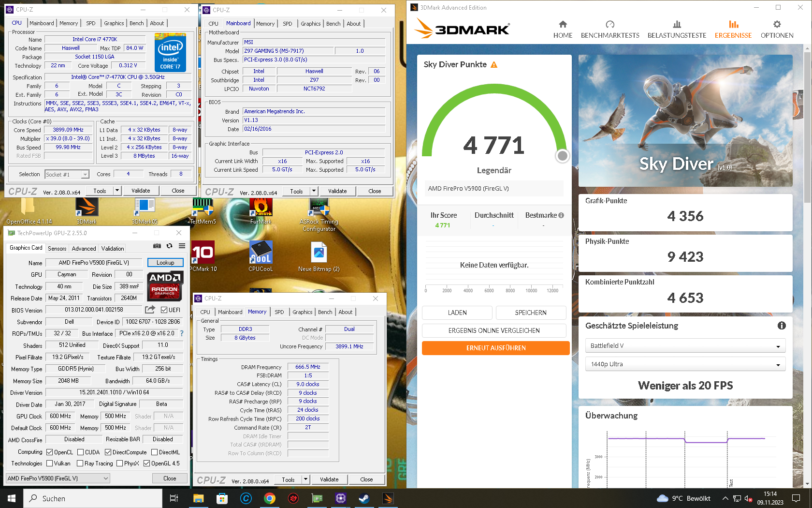Expand Tools dropdown arrow in CPU-Z Memory window
This screenshot has height=508, width=812.
pos(305,480)
